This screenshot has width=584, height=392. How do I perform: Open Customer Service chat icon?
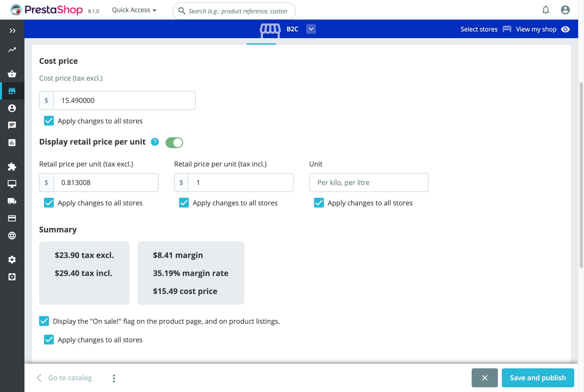click(x=12, y=125)
